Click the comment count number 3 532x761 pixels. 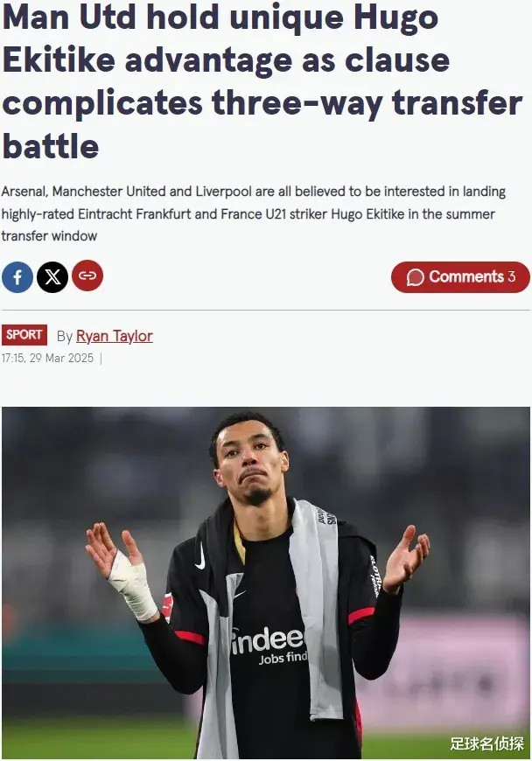512,276
